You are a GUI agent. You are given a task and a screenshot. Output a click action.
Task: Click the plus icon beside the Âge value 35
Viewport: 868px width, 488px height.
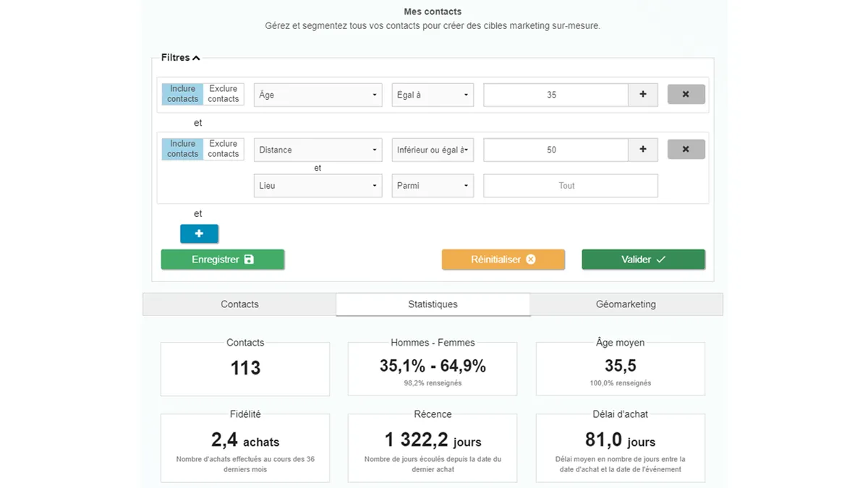[x=643, y=95]
